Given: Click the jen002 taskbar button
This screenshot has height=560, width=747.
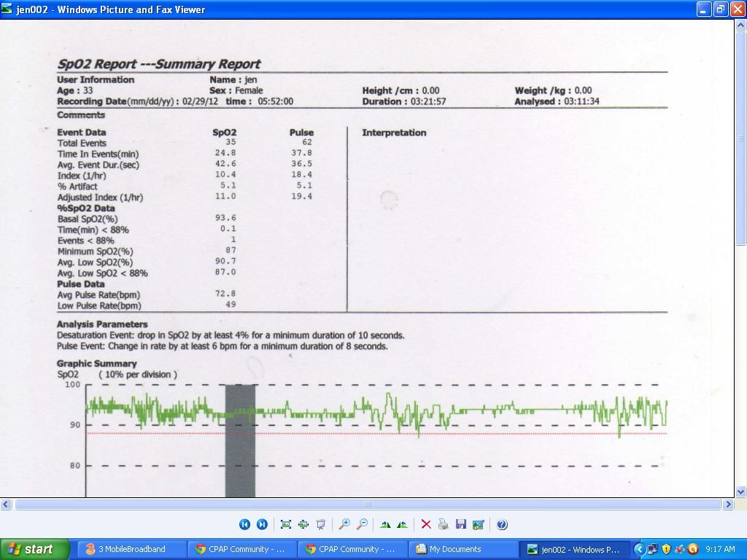Looking at the screenshot, I should pyautogui.click(x=573, y=549).
